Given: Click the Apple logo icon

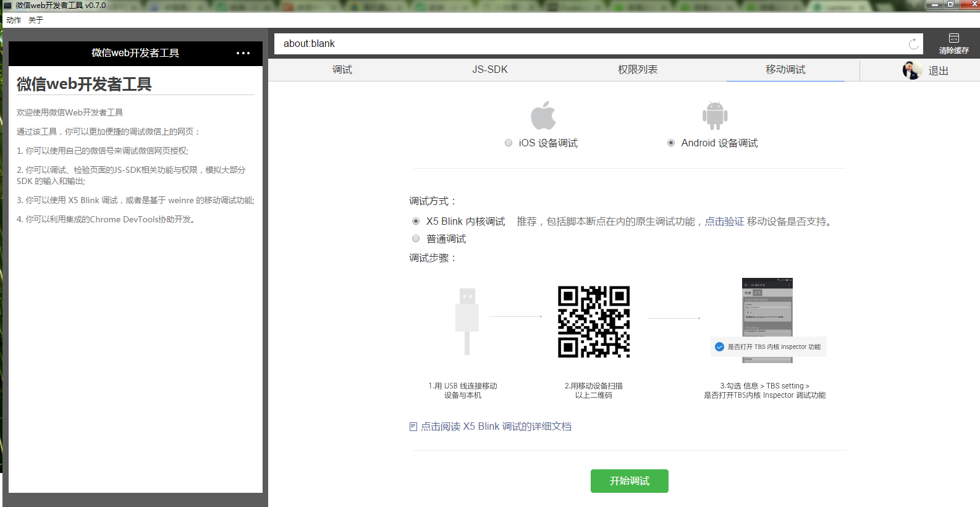Looking at the screenshot, I should [543, 115].
